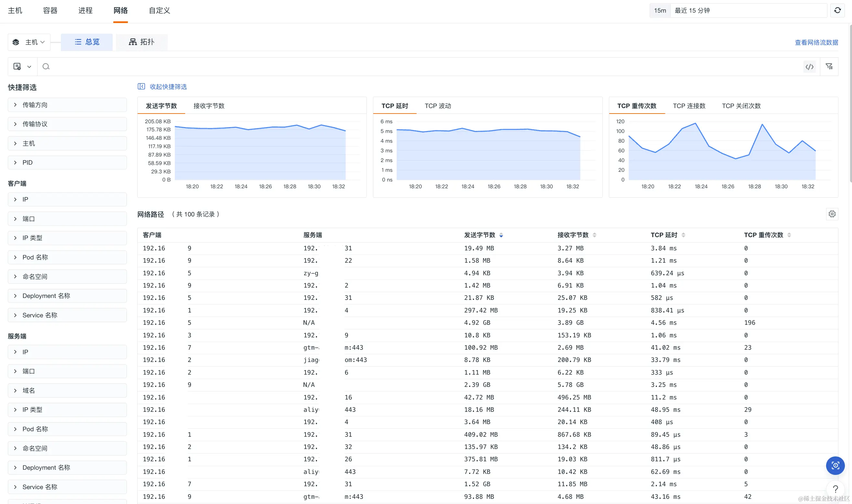The height and width of the screenshot is (504, 852).
Task: Sort table by TCP 延时 column
Action: (x=683, y=235)
